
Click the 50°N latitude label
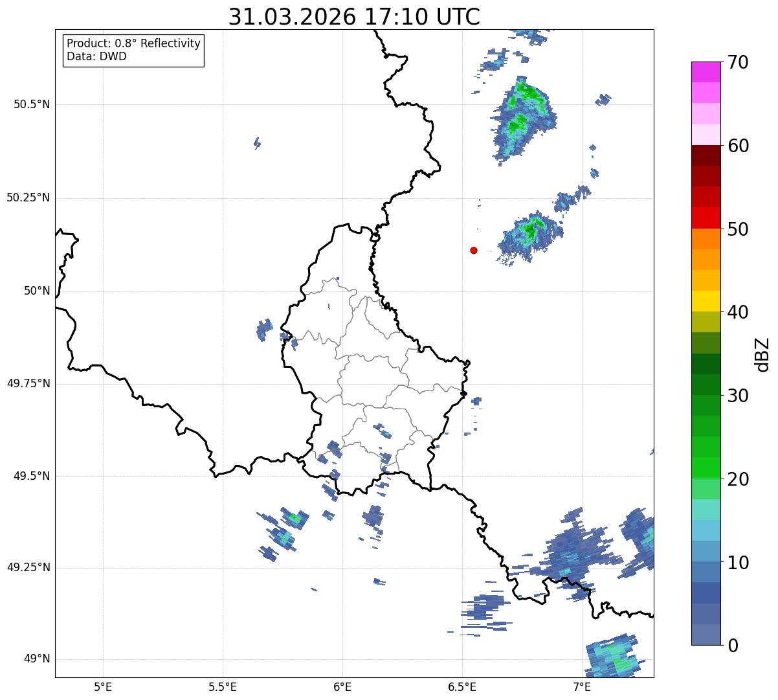click(x=37, y=291)
